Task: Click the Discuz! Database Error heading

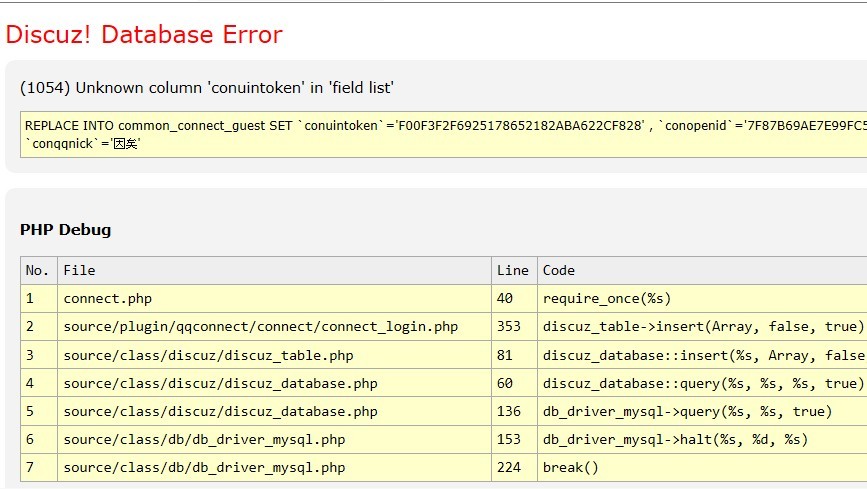Action: (x=144, y=35)
